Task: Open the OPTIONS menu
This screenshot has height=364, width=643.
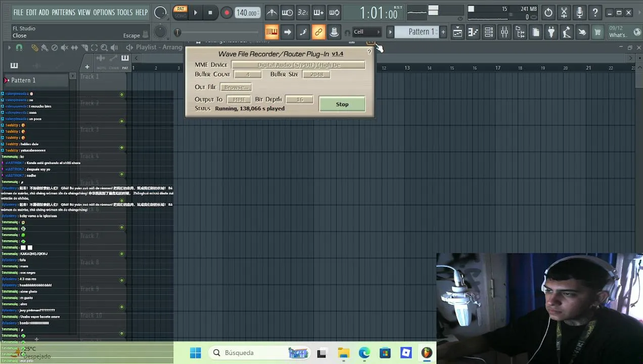Action: (x=104, y=12)
